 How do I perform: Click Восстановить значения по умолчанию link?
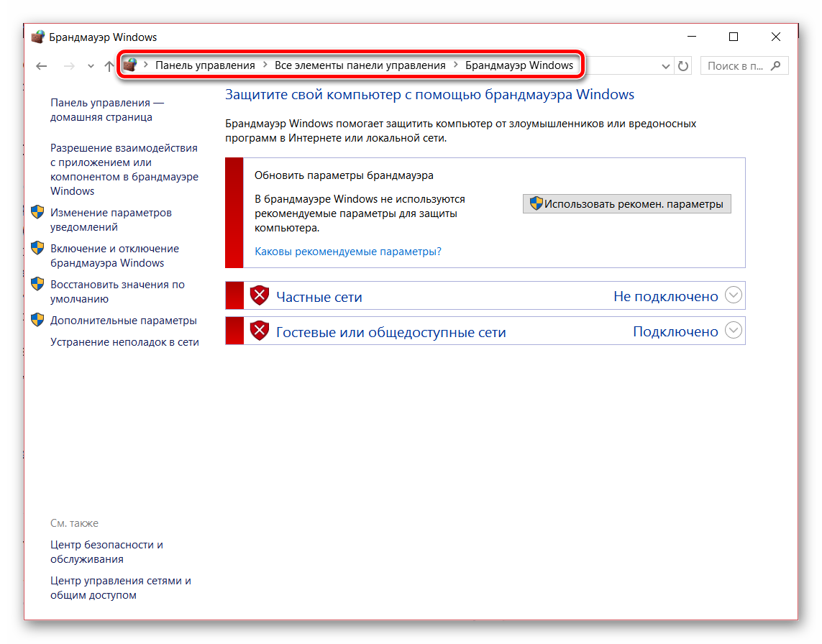[x=117, y=292]
